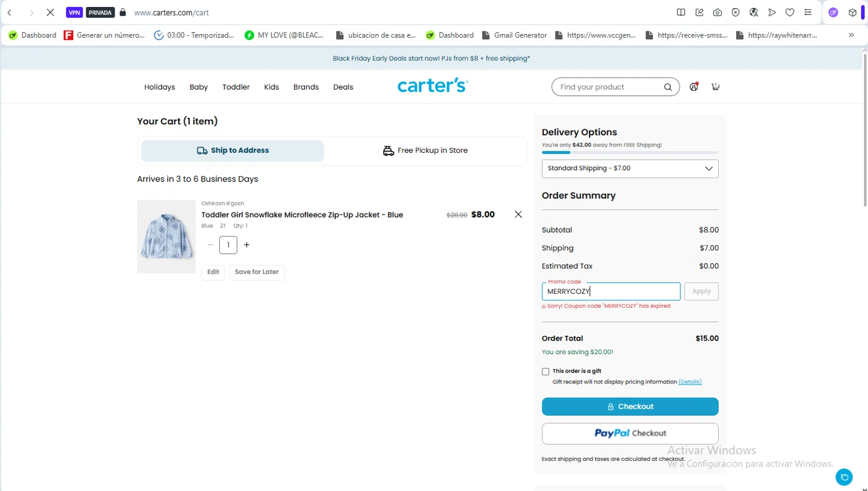Viewport: 868px width, 491px height.
Task: Stop loading the page
Action: (x=50, y=12)
